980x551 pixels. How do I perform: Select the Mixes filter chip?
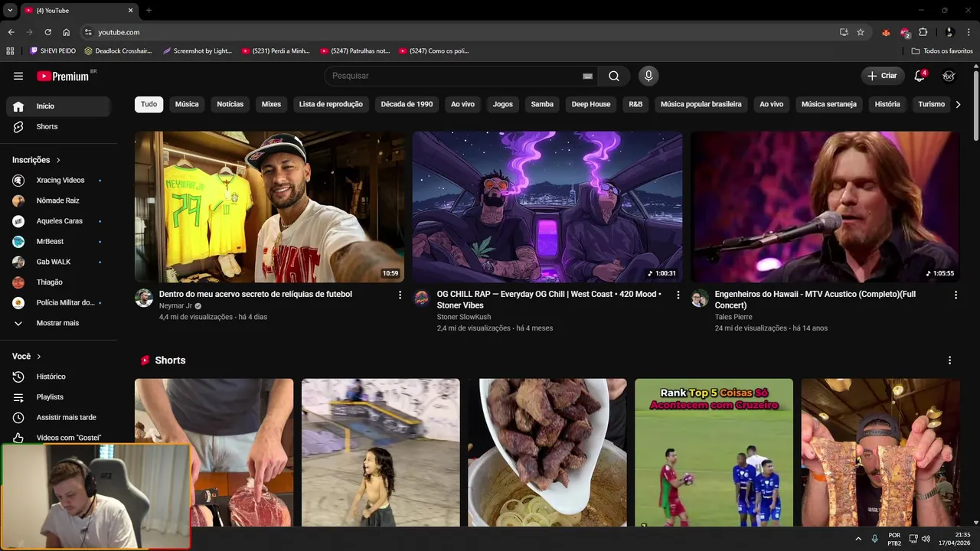[x=271, y=104]
